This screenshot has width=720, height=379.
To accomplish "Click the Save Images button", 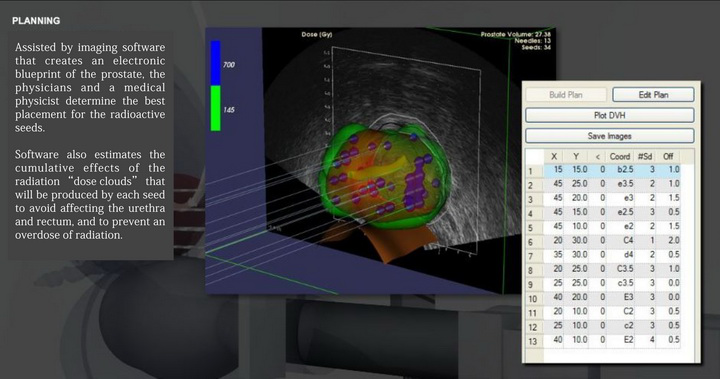I will (609, 136).
